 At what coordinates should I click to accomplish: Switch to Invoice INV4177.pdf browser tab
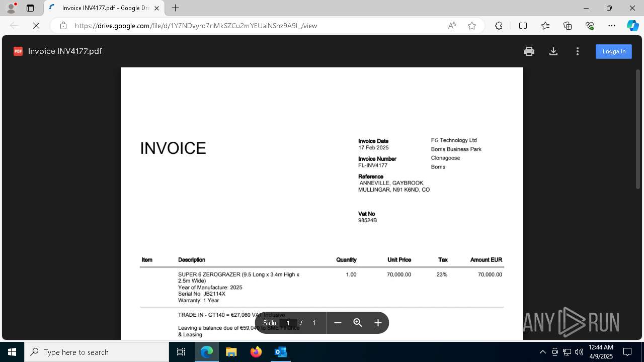pyautogui.click(x=105, y=8)
